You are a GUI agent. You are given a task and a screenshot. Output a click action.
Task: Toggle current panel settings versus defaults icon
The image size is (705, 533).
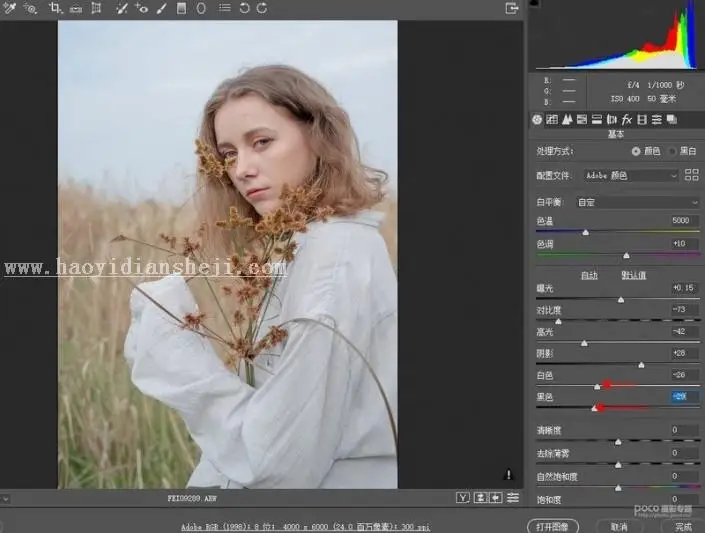click(513, 497)
